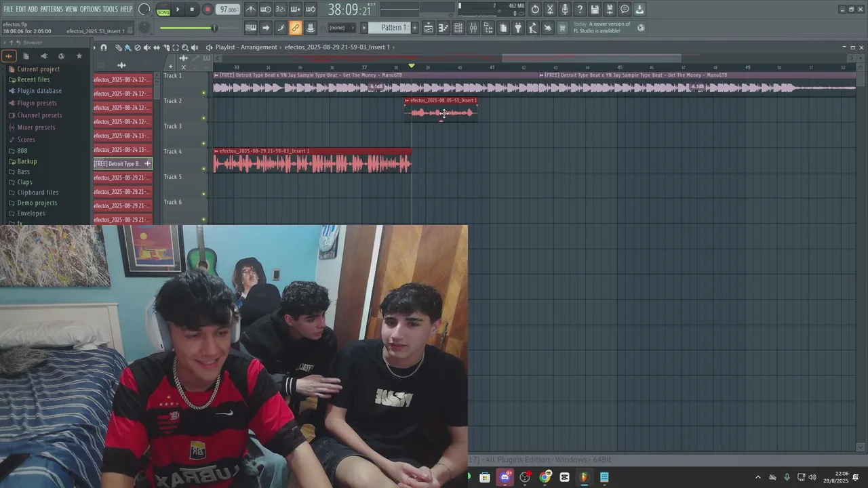Start playback with the play button
The width and height of the screenshot is (868, 488).
(x=178, y=9)
